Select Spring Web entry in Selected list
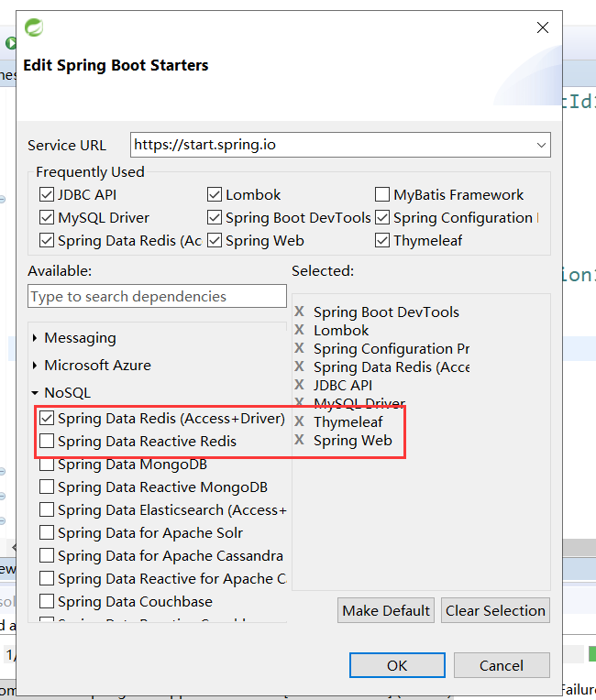The image size is (596, 700). pos(352,440)
